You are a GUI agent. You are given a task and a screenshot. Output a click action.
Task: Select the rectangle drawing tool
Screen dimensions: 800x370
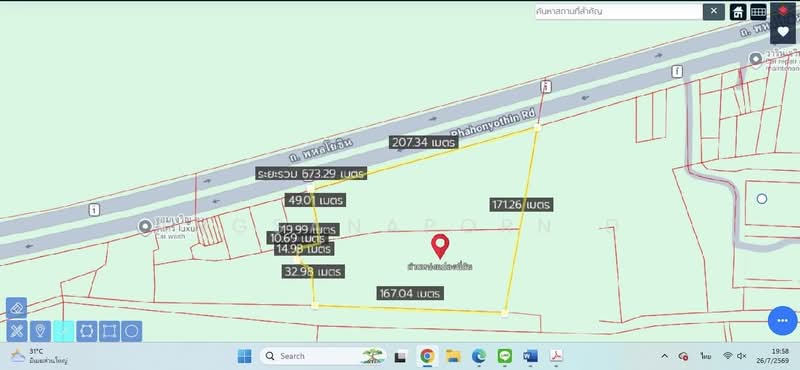tap(109, 331)
